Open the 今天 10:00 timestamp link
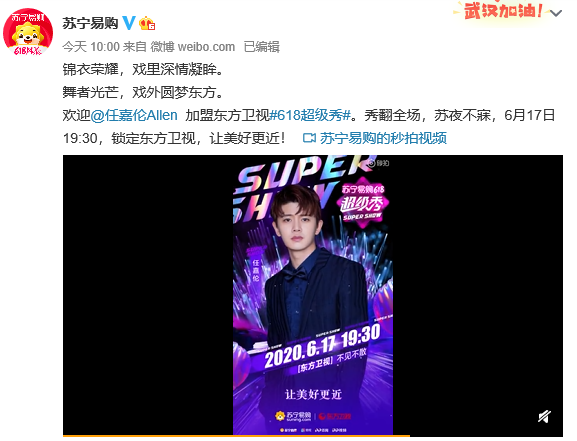 pos(91,47)
